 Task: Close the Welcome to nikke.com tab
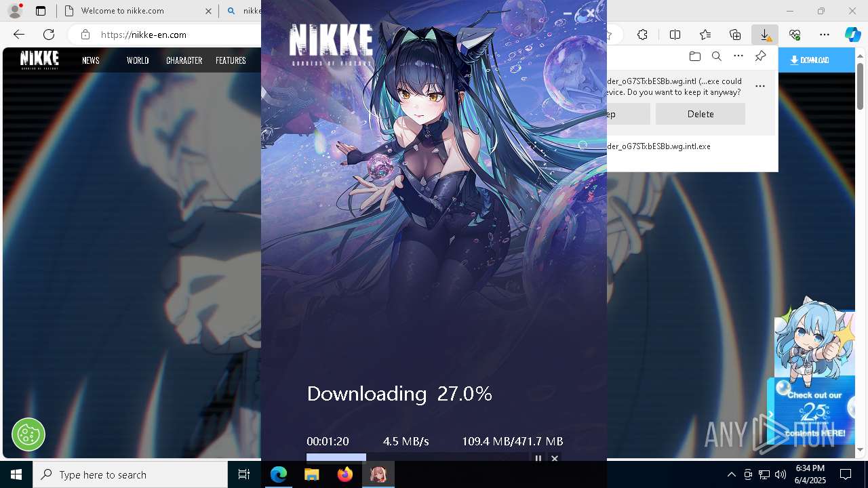(x=208, y=11)
